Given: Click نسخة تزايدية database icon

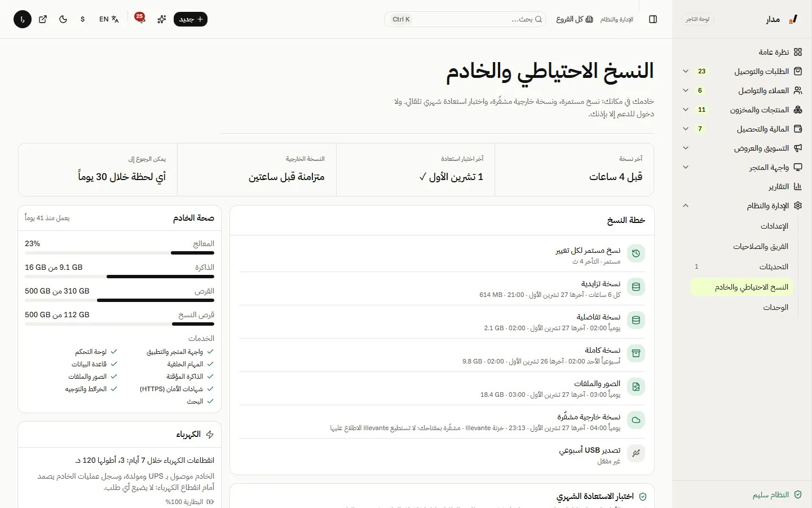Looking at the screenshot, I should click(x=636, y=287).
